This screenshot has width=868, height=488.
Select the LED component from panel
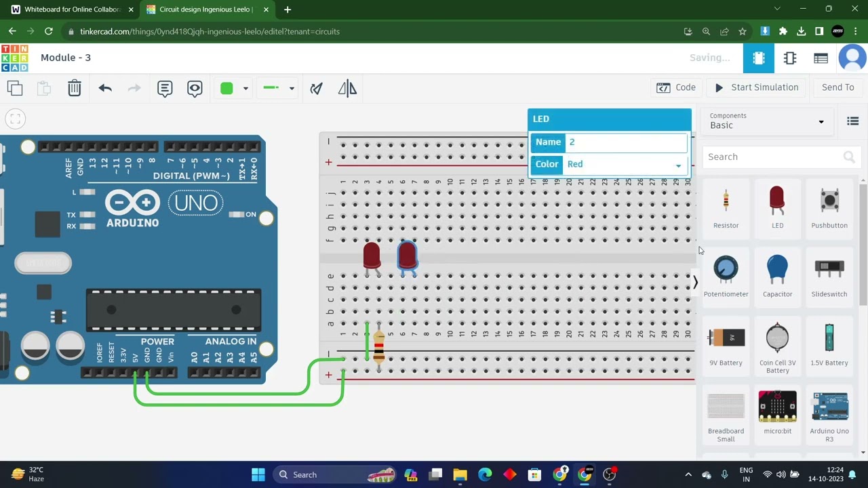coord(777,208)
